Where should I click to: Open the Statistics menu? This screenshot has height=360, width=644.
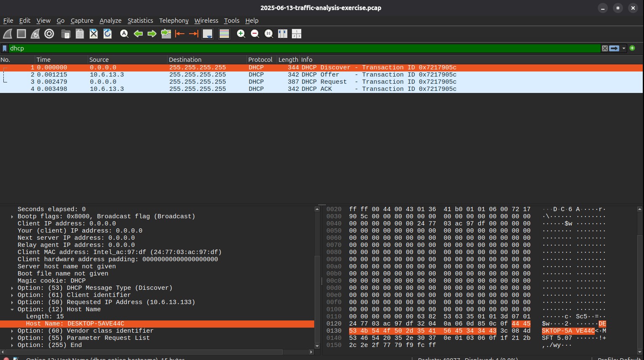tap(140, 21)
